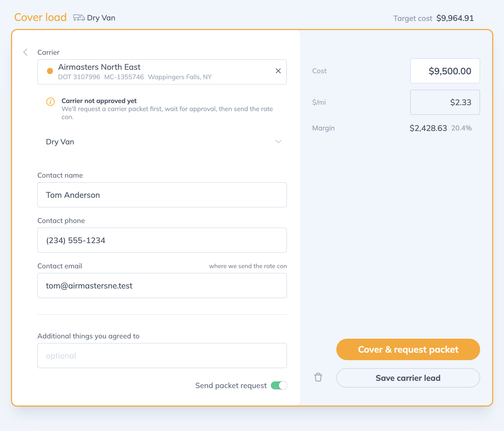Click Save carrier lead button
Screen dimensions: 504x431
pyautogui.click(x=408, y=378)
